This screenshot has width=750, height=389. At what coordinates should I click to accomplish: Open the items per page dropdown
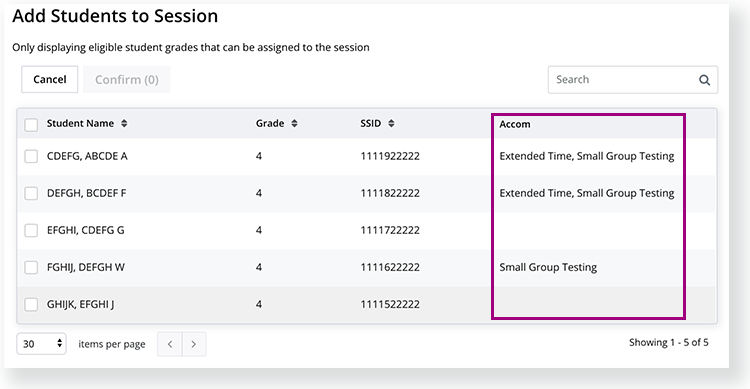point(42,344)
